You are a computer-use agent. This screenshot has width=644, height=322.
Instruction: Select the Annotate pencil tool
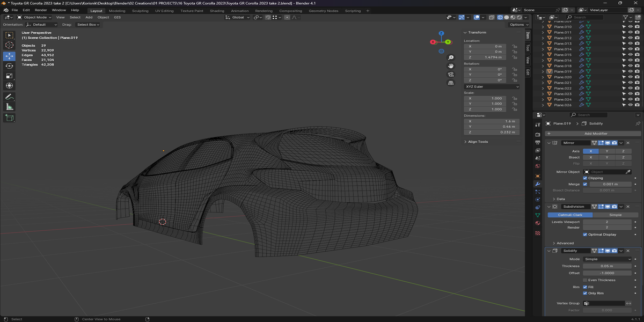[9, 97]
